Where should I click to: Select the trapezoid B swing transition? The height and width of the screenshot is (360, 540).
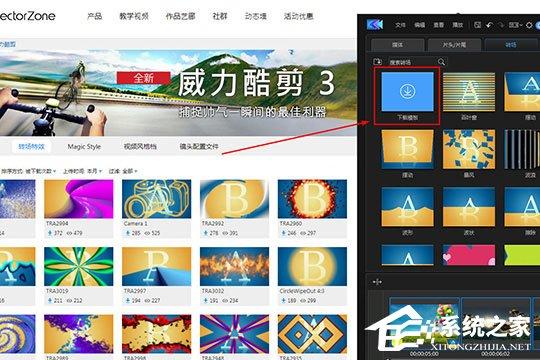click(407, 149)
